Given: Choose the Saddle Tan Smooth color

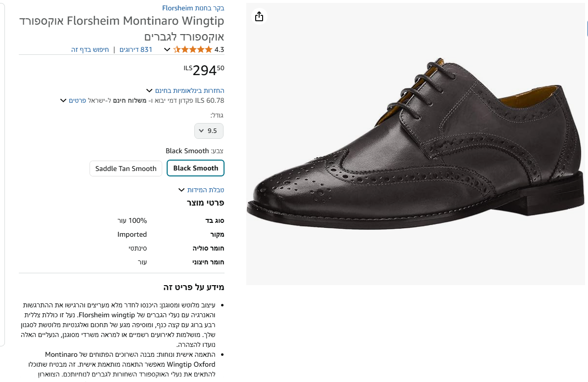Looking at the screenshot, I should click(x=126, y=169).
